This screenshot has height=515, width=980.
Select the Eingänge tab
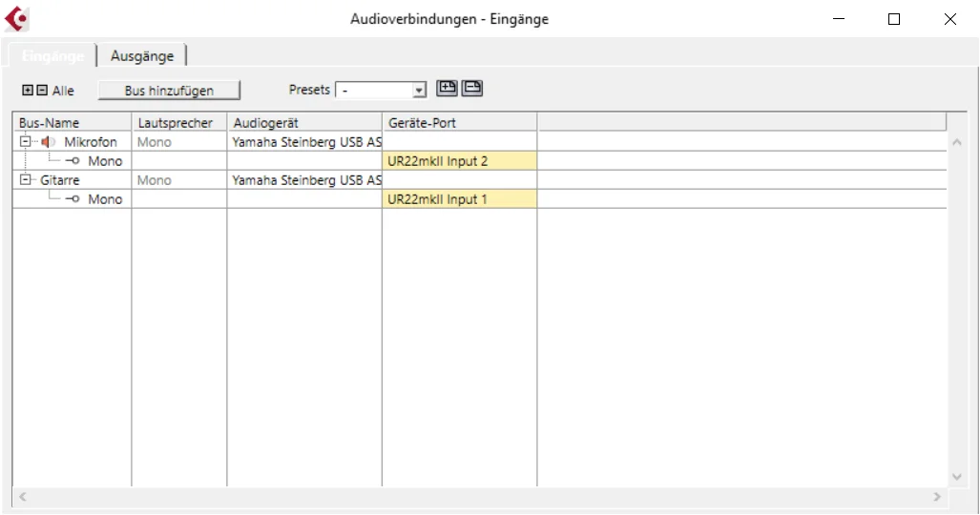52,55
